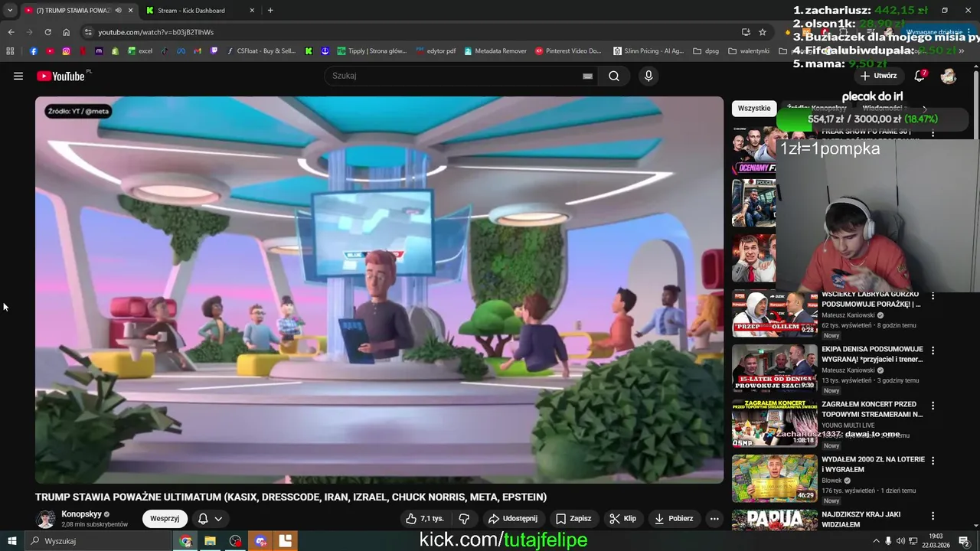The height and width of the screenshot is (551, 980).
Task: Open File Explorer from the taskbar
Action: (210, 541)
